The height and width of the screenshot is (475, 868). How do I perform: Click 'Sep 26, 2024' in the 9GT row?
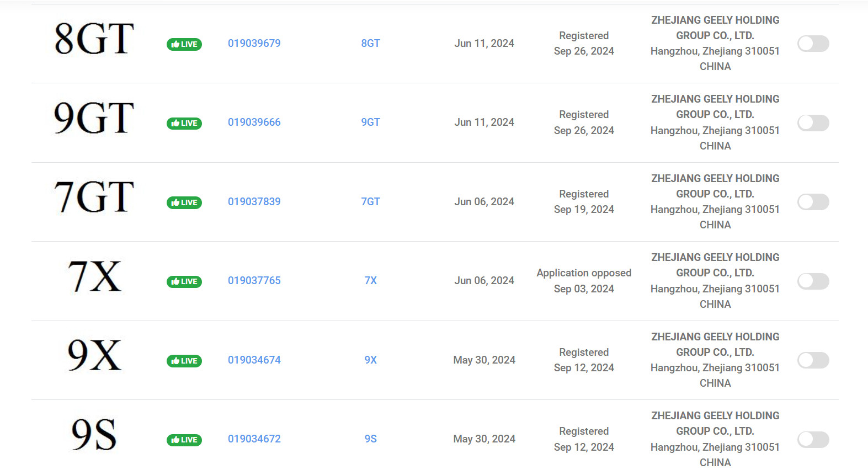point(584,130)
